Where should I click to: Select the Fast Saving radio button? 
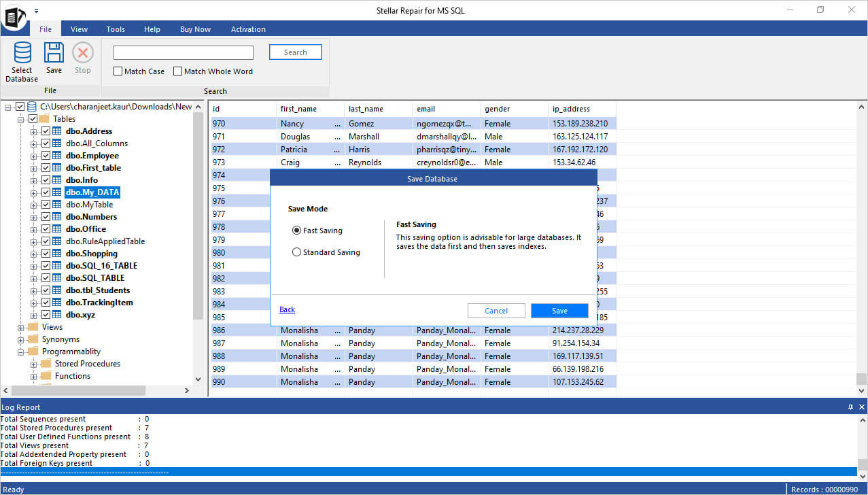coord(296,231)
